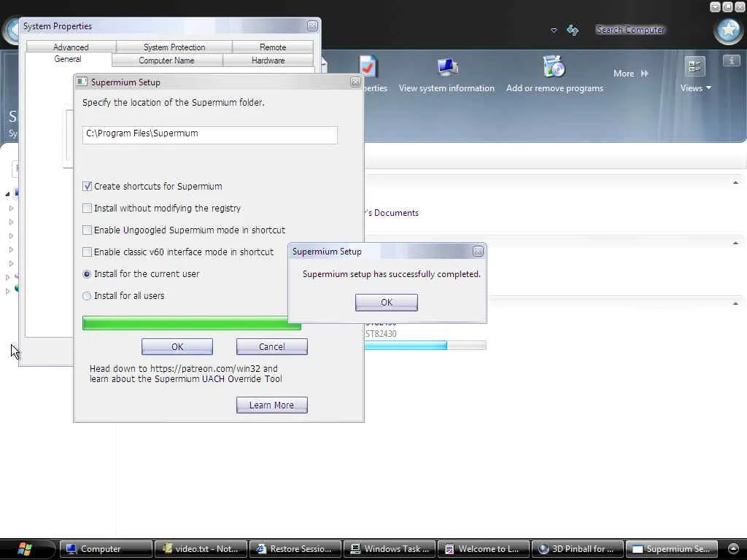Viewport: 747px width, 560px height.
Task: Select Install for all users
Action: pyautogui.click(x=87, y=296)
